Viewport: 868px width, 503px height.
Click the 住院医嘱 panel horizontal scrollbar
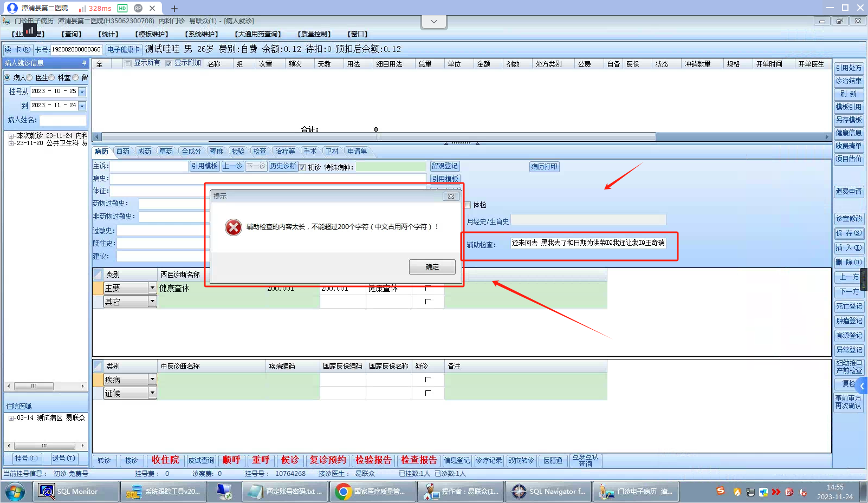(46, 446)
